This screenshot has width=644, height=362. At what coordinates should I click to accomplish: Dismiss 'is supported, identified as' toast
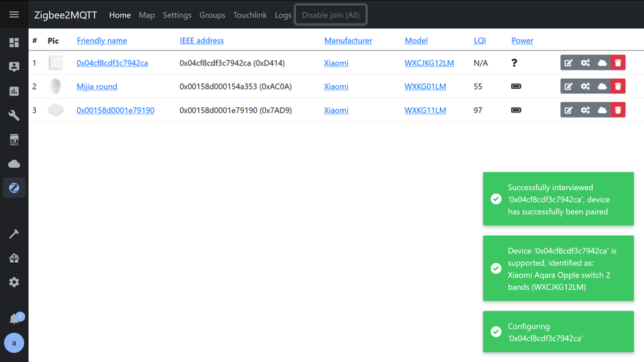(558, 268)
